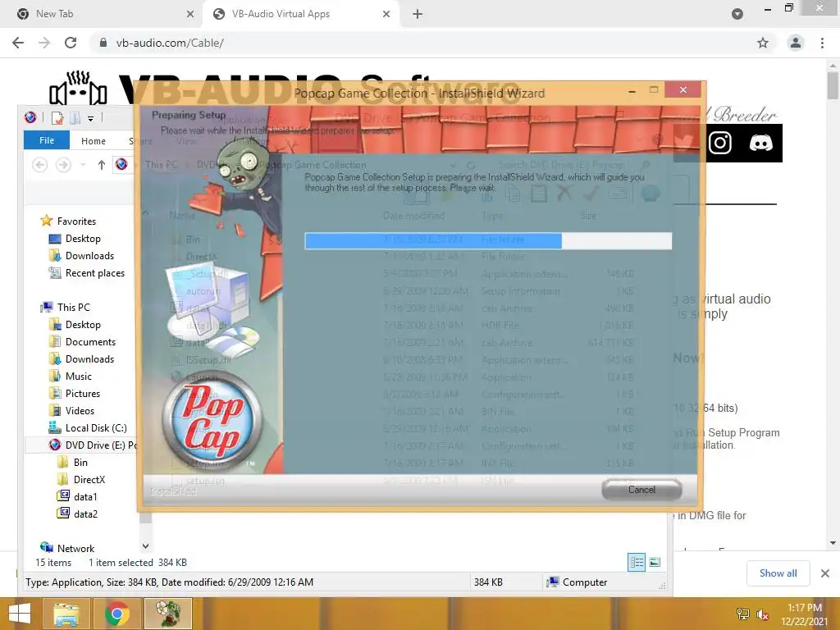Open Desktop under This PC
The width and height of the screenshot is (840, 630).
point(83,325)
